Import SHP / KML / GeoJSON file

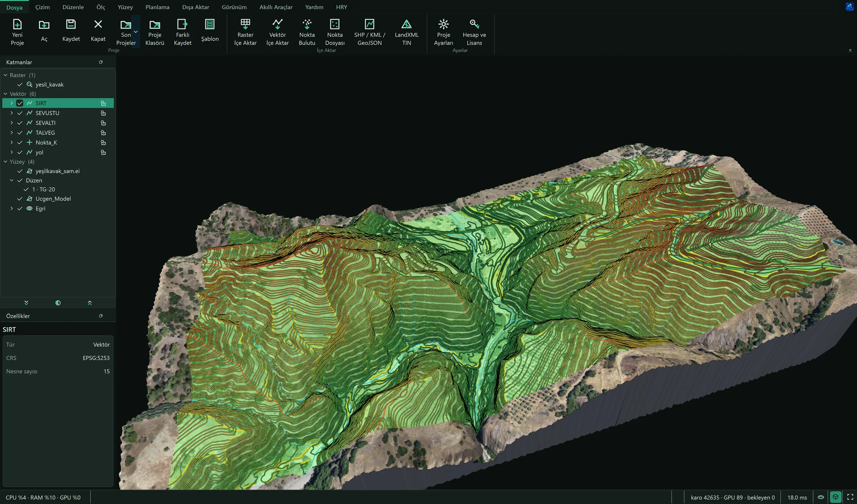tap(370, 32)
